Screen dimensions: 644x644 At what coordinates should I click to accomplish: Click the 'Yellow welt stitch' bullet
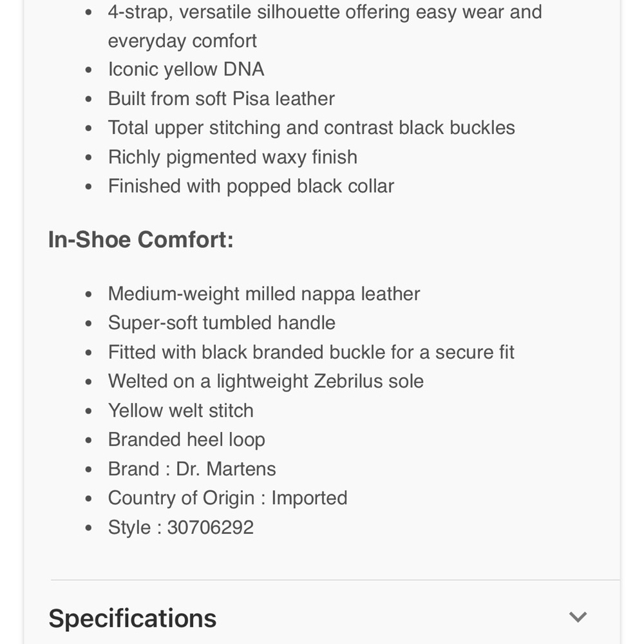point(181,411)
